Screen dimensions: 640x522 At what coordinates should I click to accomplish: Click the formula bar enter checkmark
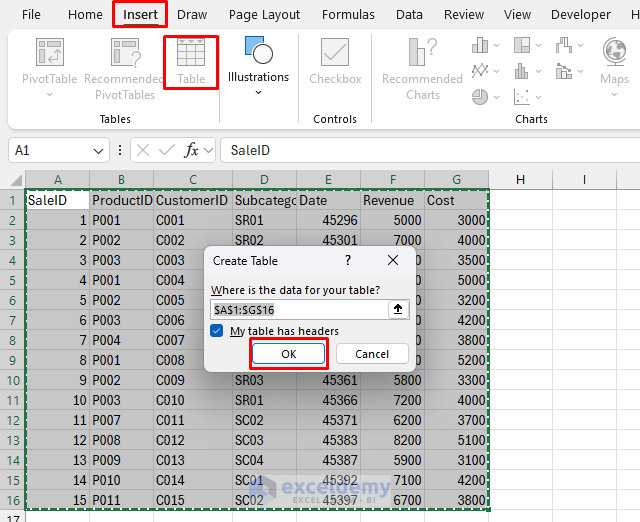coord(167,150)
